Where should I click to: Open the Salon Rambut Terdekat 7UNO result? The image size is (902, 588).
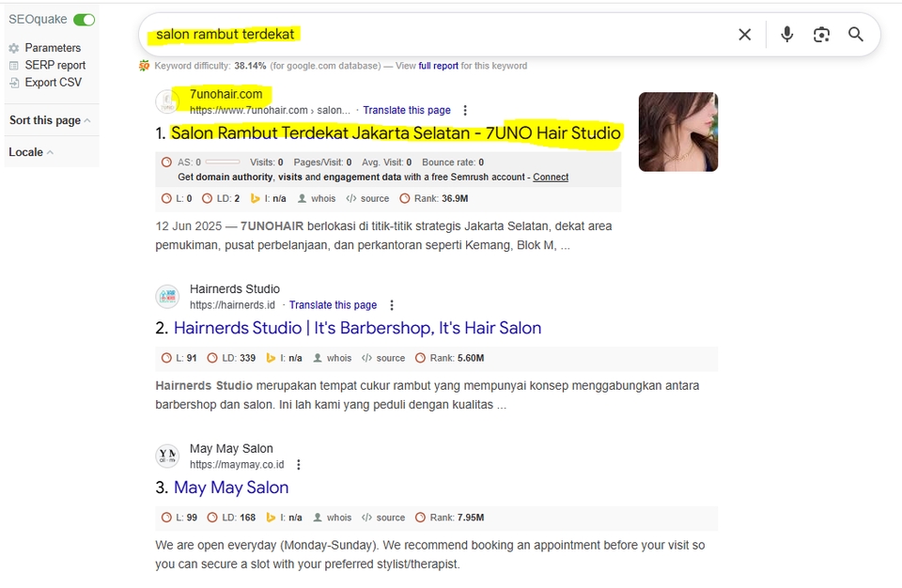tap(396, 133)
